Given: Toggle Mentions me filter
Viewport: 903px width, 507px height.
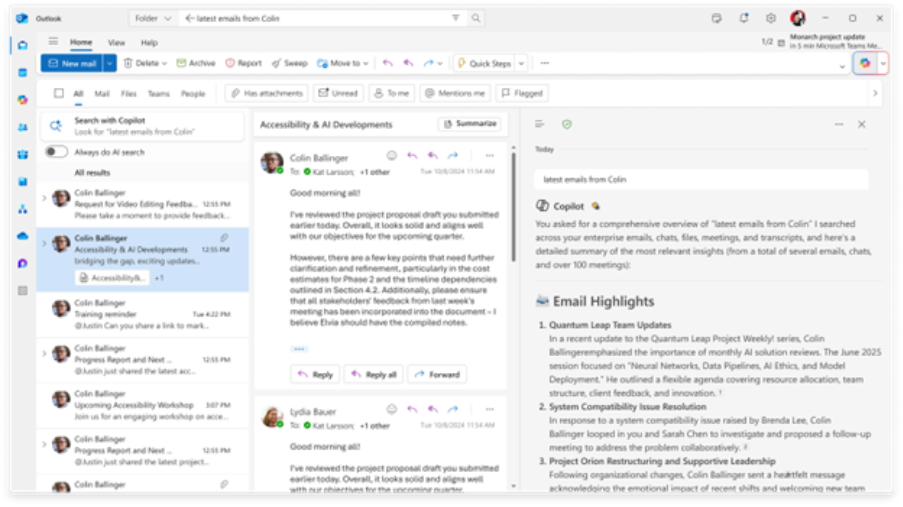Looking at the screenshot, I should click(456, 93).
